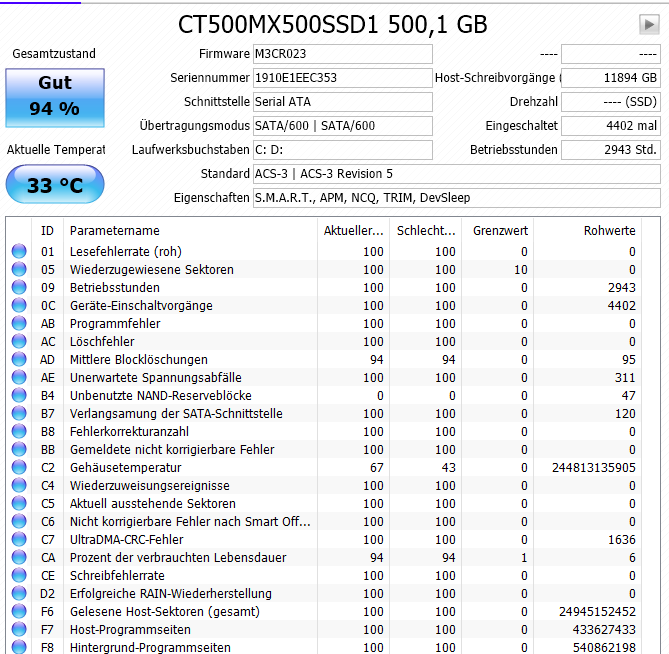Click the next-disk arrow button beside the title
Screen dimensions: 669x654
[649, 24]
